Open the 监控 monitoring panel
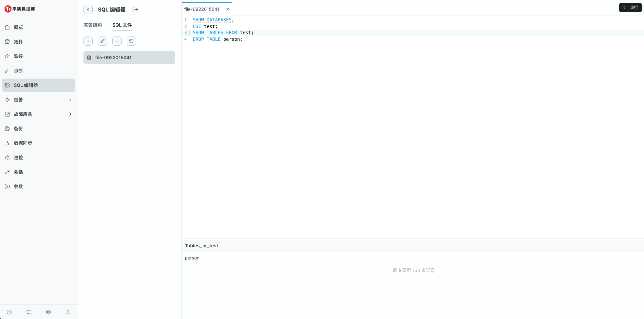Viewport: 644px width, 319px height. [18, 56]
